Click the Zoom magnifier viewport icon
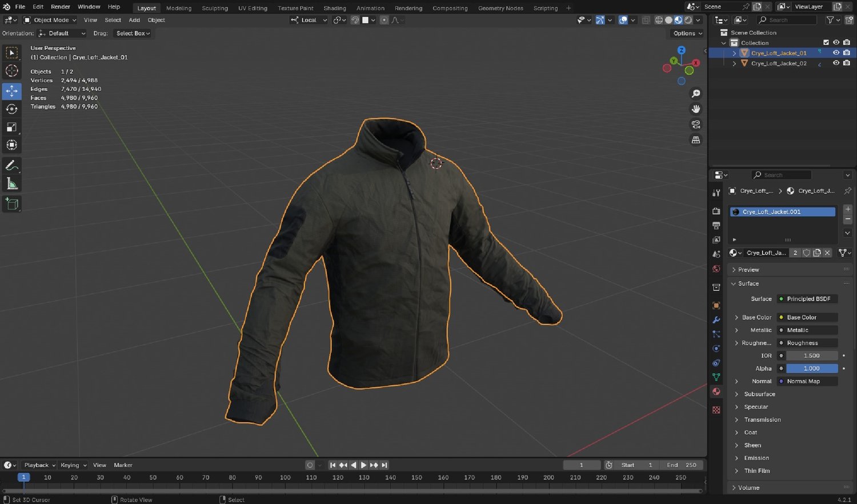857x504 pixels. point(696,94)
